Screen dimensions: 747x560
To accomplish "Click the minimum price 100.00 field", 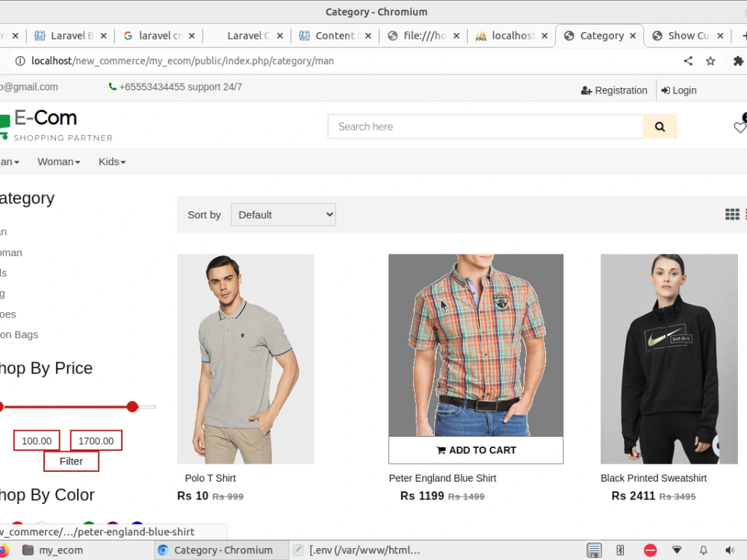I will (x=37, y=441).
